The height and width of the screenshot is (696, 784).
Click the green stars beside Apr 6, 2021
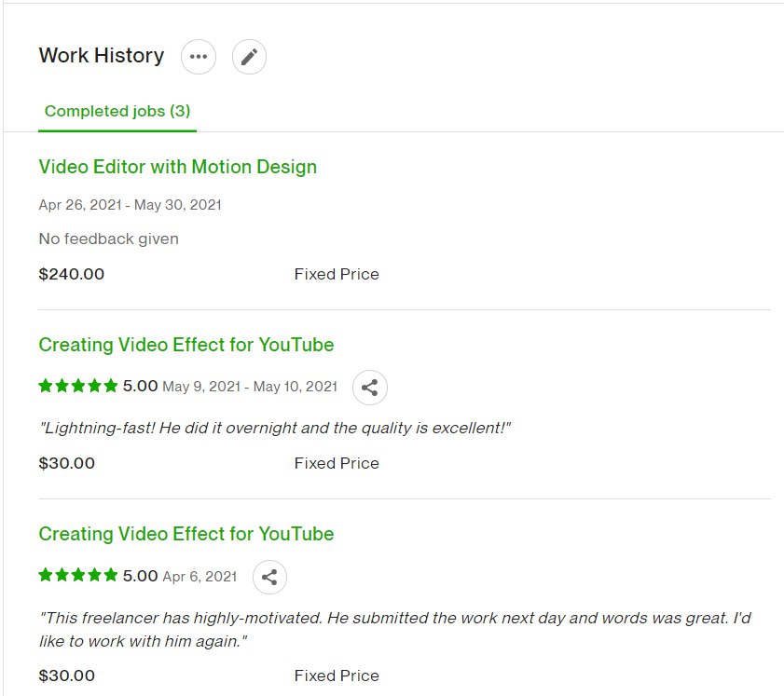coord(78,576)
